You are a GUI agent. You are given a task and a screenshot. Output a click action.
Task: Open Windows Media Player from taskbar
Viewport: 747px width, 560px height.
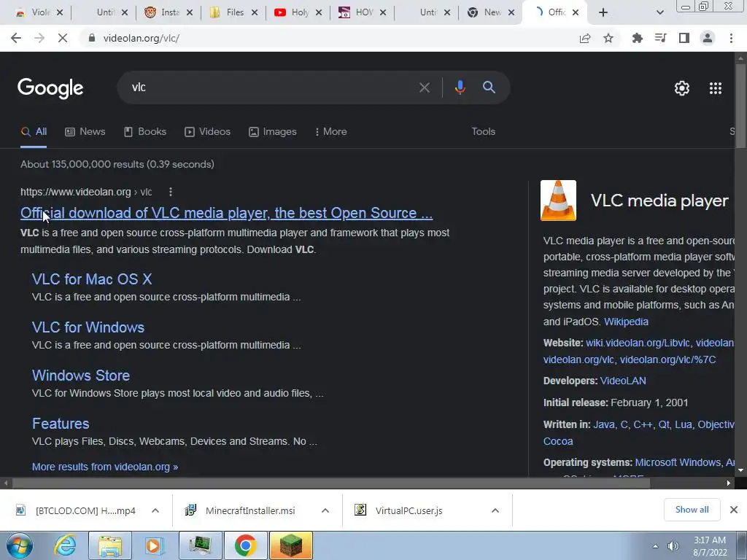coord(155,545)
